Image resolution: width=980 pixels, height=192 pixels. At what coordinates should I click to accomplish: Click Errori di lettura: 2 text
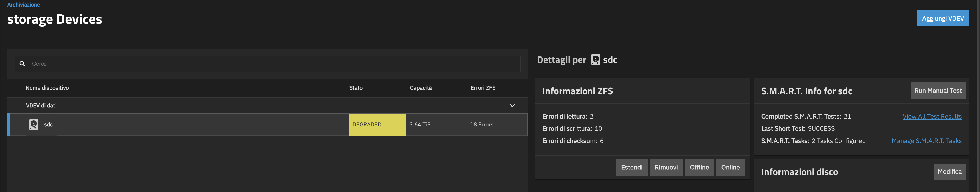pyautogui.click(x=568, y=116)
